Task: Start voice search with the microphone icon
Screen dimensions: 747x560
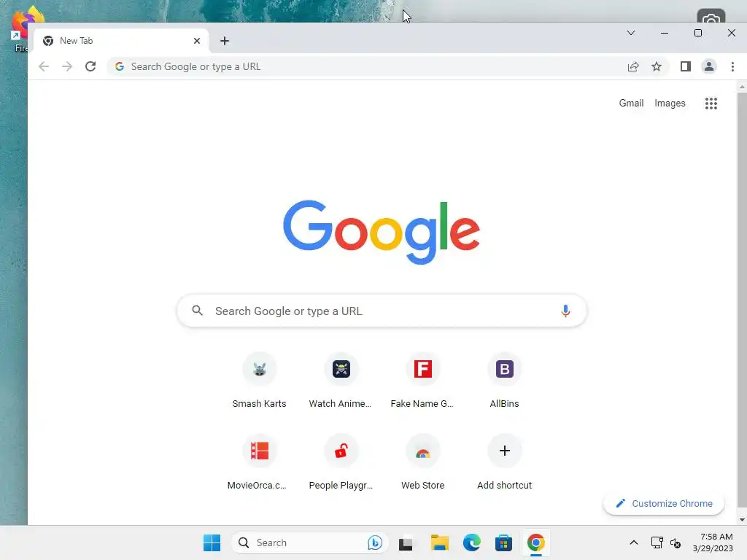Action: coord(565,311)
